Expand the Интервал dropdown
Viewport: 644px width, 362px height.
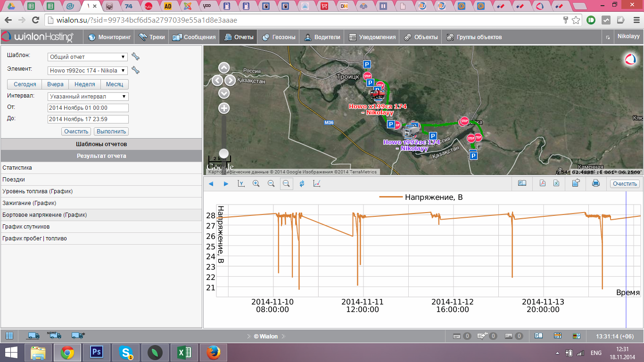88,97
